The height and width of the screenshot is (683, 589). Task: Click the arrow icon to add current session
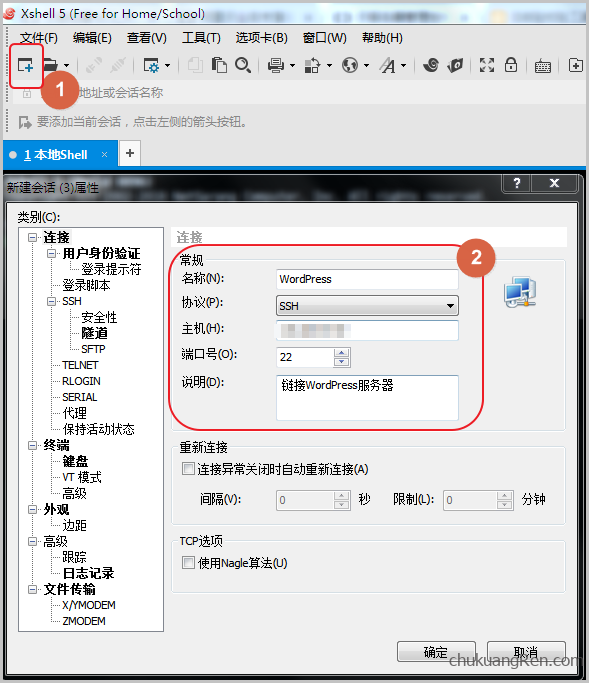[x=25, y=122]
